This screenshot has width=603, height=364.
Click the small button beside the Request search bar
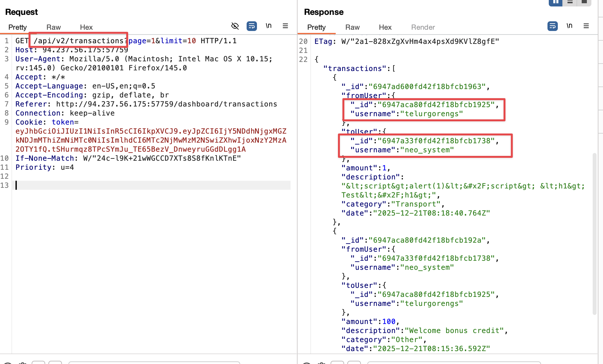pyautogui.click(x=39, y=363)
